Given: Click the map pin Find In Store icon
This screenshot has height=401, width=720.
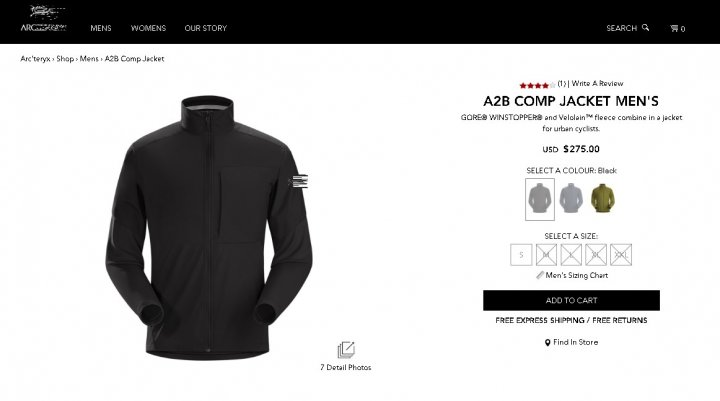Looking at the screenshot, I should coord(547,342).
